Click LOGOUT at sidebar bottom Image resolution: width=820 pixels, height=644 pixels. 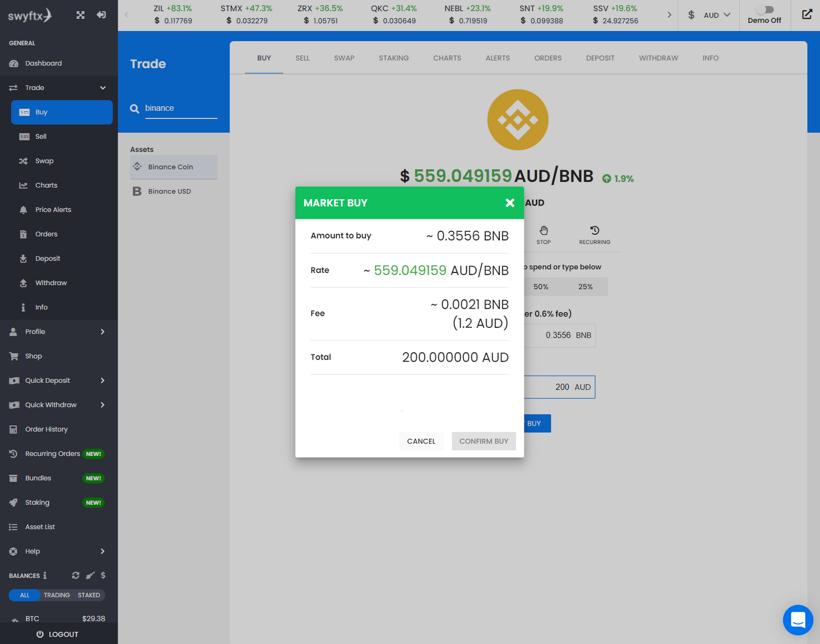click(57, 634)
